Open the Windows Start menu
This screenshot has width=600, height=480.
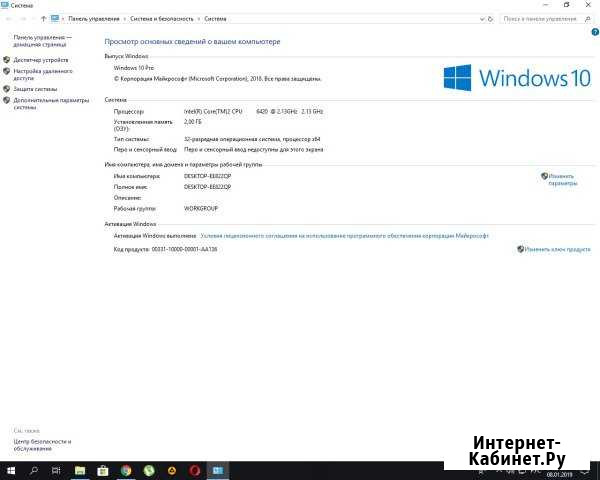coord(11,470)
